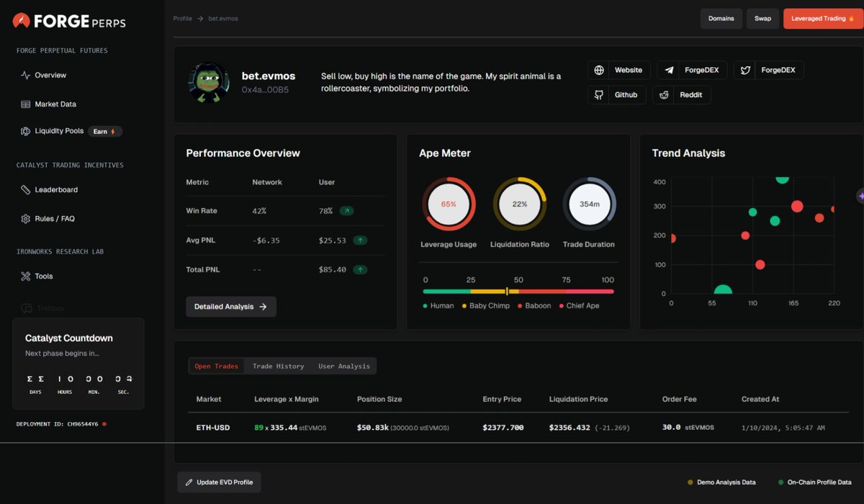Click the Total PNL up-arrow badge
This screenshot has height=504, width=864.
pyautogui.click(x=360, y=269)
